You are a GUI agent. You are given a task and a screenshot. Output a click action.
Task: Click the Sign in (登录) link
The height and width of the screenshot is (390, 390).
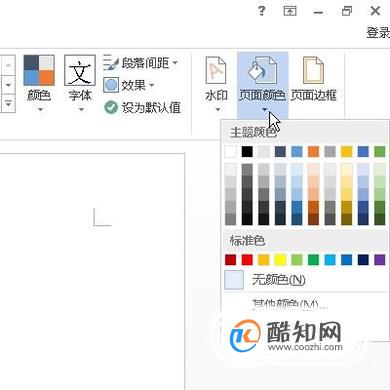[x=378, y=33]
